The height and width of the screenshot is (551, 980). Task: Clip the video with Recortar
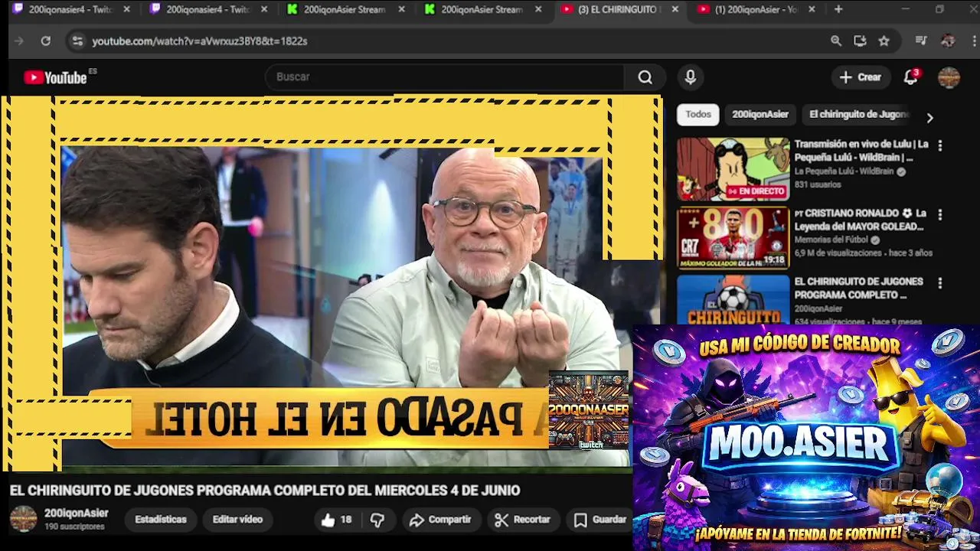click(x=523, y=520)
